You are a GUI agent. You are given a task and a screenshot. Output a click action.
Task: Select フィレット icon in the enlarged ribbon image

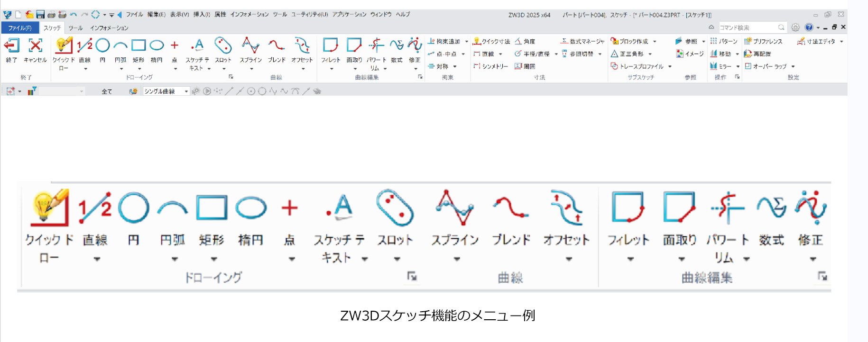click(x=628, y=207)
